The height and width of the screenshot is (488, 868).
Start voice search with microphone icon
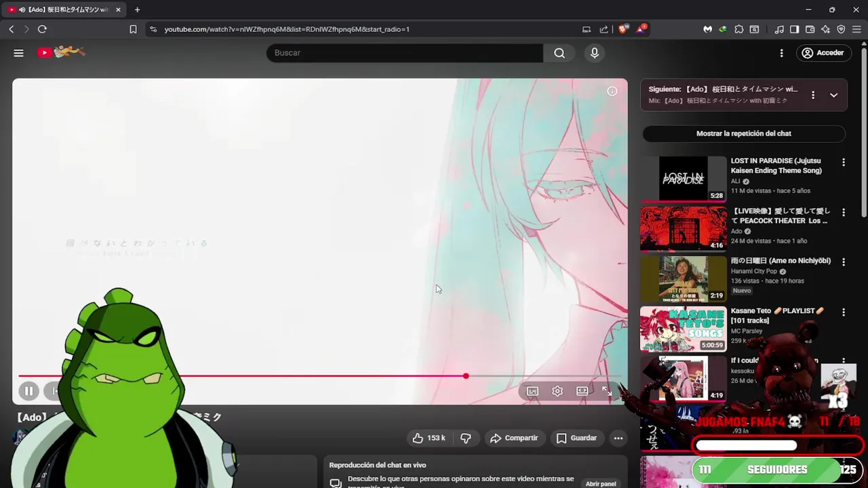tap(595, 53)
